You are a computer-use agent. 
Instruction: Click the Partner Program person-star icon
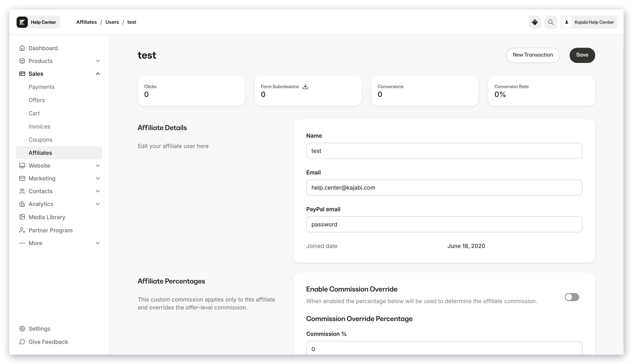(x=22, y=230)
